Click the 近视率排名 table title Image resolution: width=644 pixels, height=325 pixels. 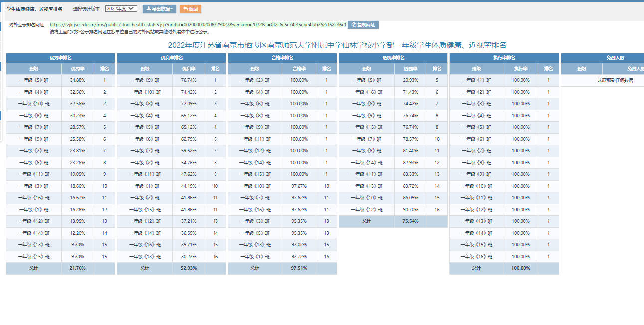click(x=393, y=58)
